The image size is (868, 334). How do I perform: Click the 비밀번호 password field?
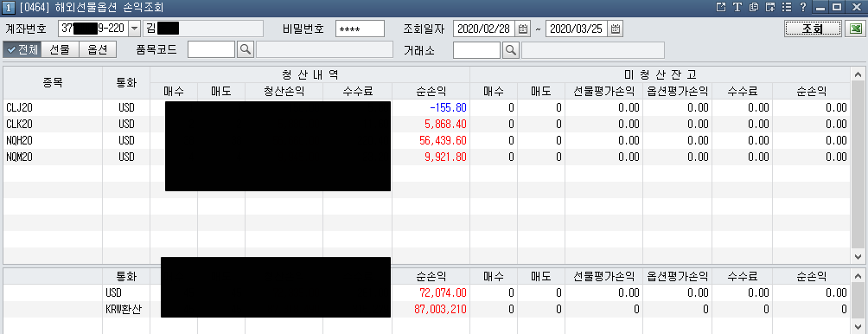(360, 29)
